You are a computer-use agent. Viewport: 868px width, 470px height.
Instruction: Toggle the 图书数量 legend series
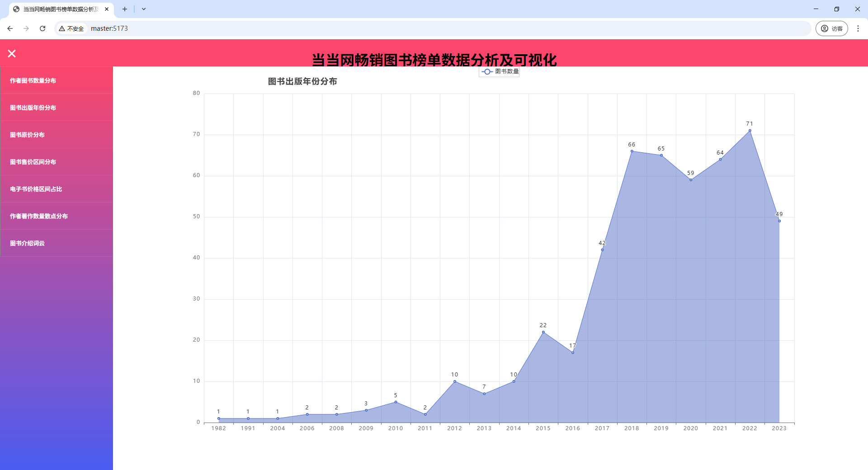click(x=500, y=71)
